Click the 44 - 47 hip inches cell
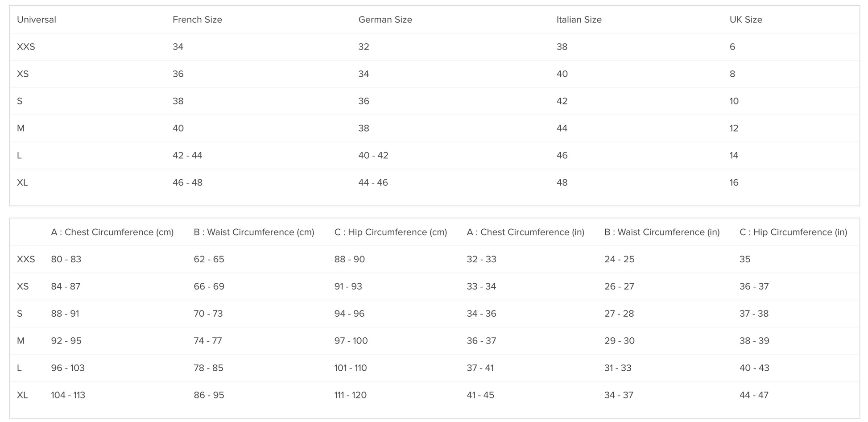The width and height of the screenshot is (868, 422). [x=753, y=395]
